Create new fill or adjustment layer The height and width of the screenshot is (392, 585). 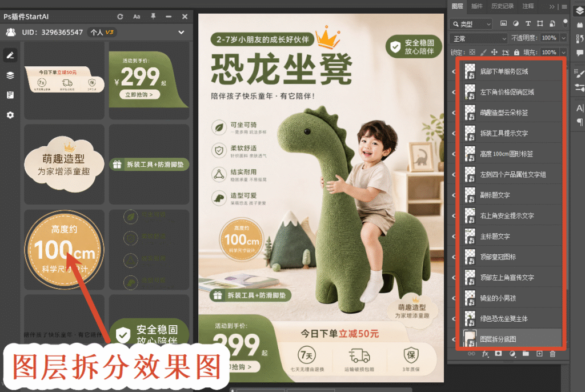click(512, 354)
